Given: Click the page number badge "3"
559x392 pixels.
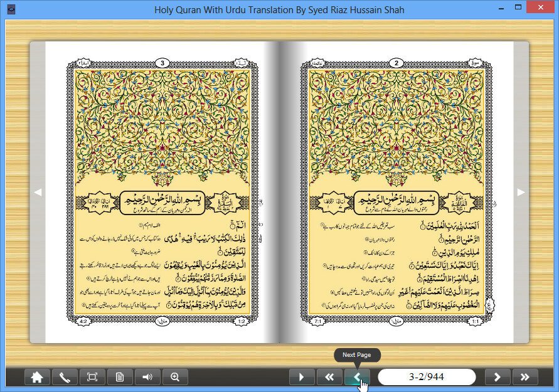Looking at the screenshot, I should pyautogui.click(x=162, y=63).
